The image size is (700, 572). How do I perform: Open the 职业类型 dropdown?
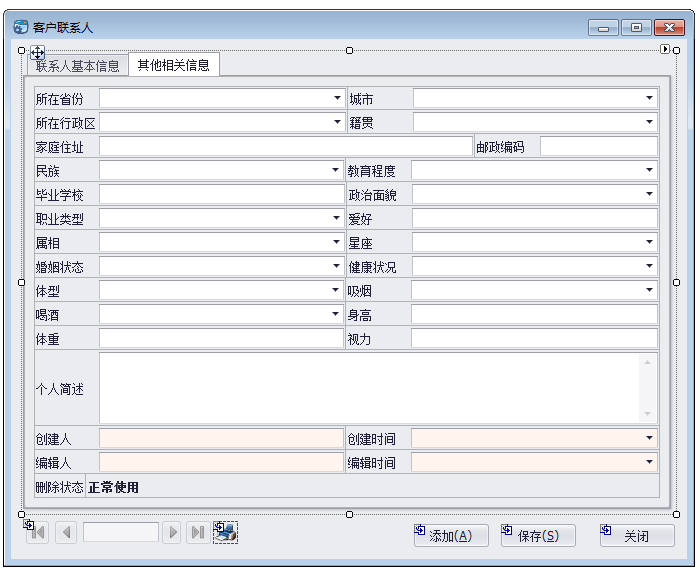coord(336,218)
